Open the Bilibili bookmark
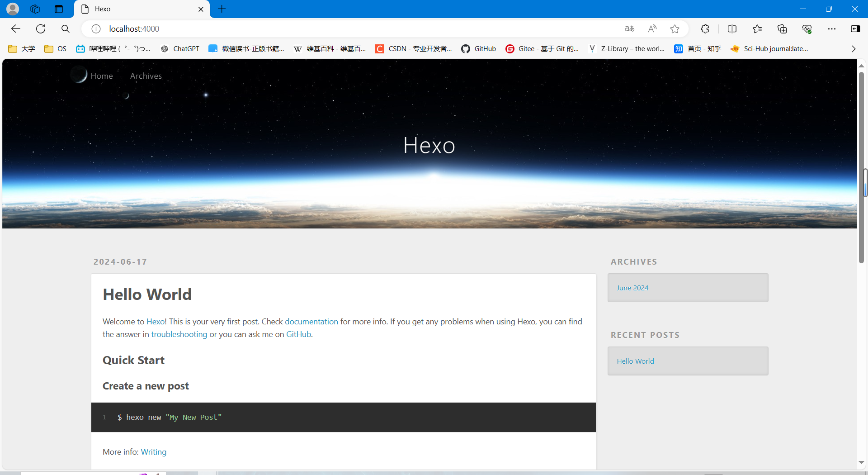This screenshot has height=475, width=868. (113, 49)
